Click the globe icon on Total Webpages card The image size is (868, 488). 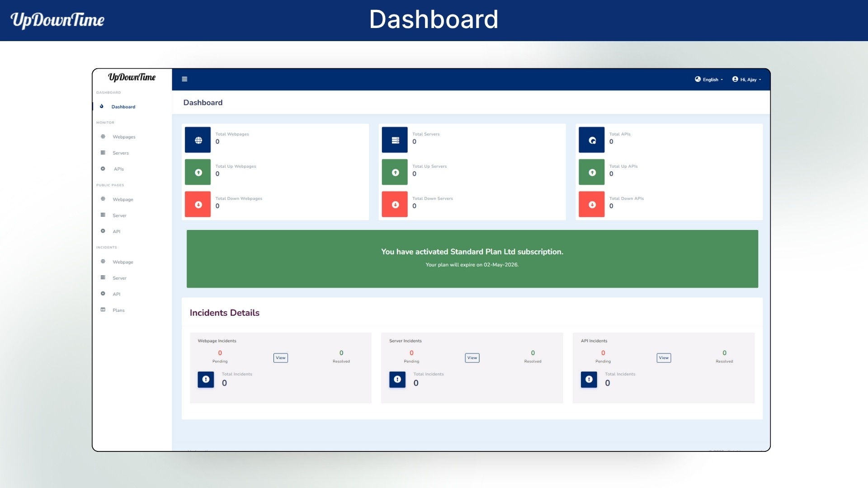pos(198,140)
